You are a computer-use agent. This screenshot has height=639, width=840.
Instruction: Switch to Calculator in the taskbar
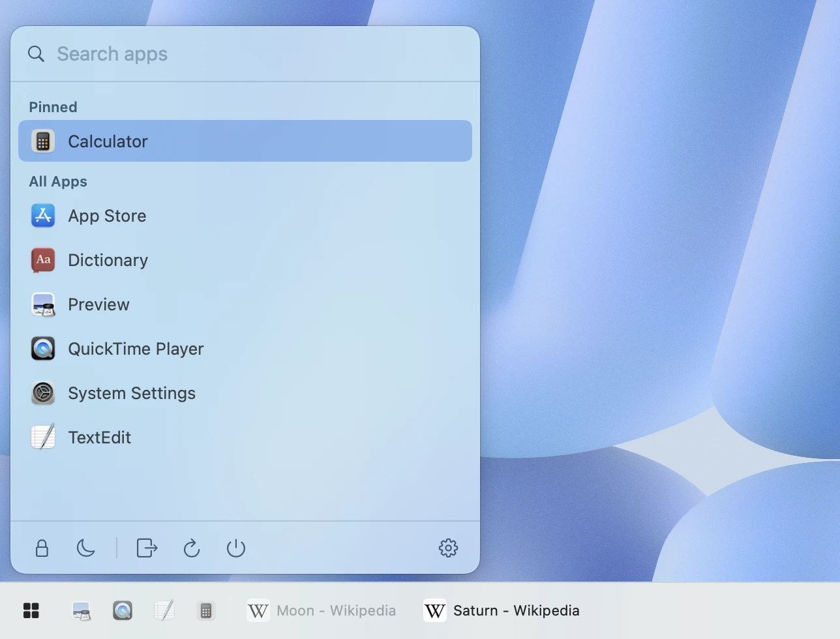[206, 611]
